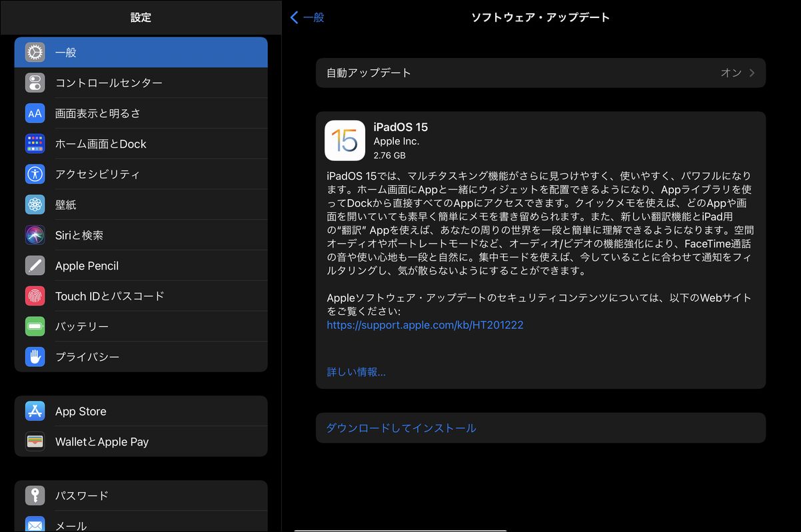Open パスワード settings
The height and width of the screenshot is (532, 801).
click(x=141, y=495)
